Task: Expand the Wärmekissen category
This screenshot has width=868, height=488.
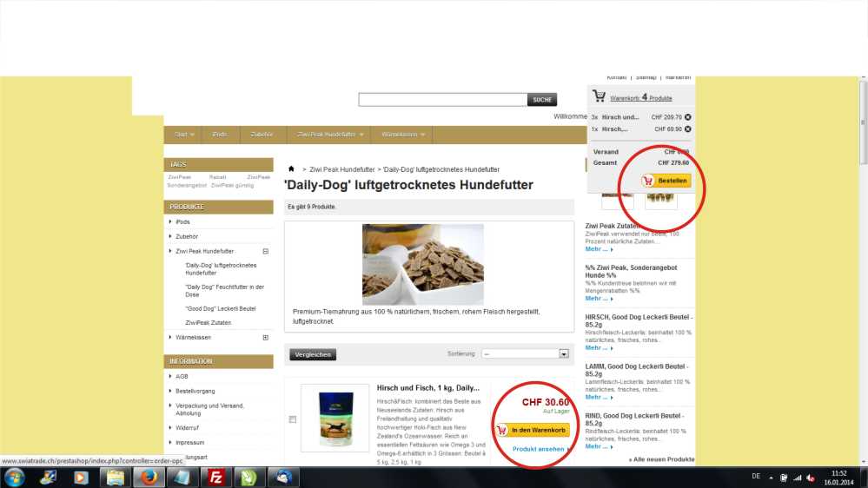Action: (x=266, y=338)
